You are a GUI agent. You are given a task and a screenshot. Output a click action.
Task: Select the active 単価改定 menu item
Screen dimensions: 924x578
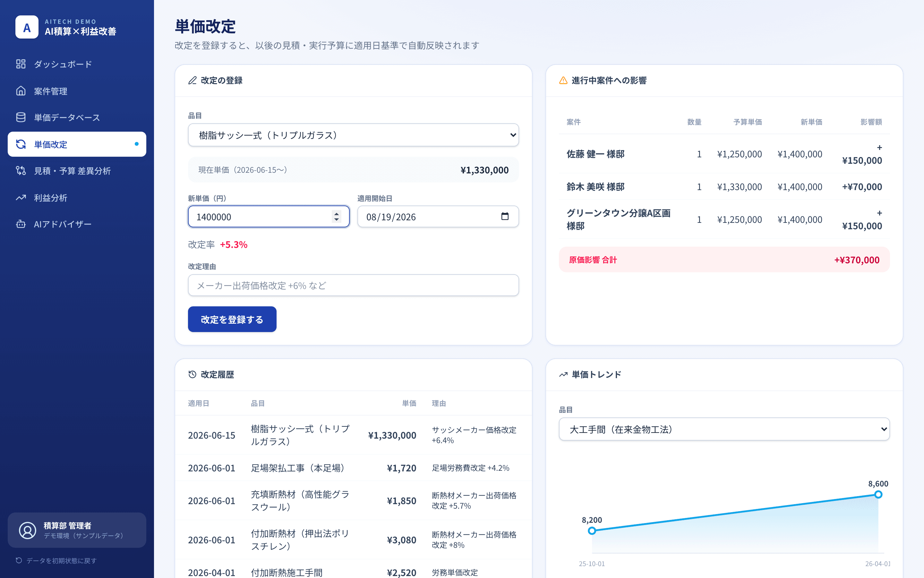(x=77, y=144)
